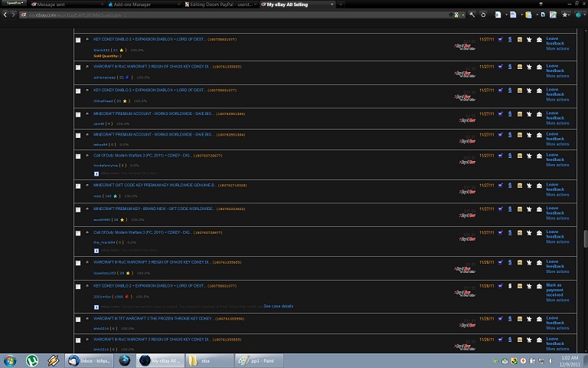
Task: Open Windows Start button
Action: click(x=10, y=361)
